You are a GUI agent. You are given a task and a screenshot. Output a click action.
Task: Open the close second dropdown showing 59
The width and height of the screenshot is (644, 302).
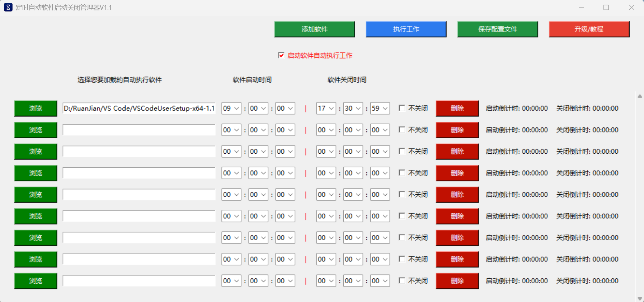[x=380, y=108]
